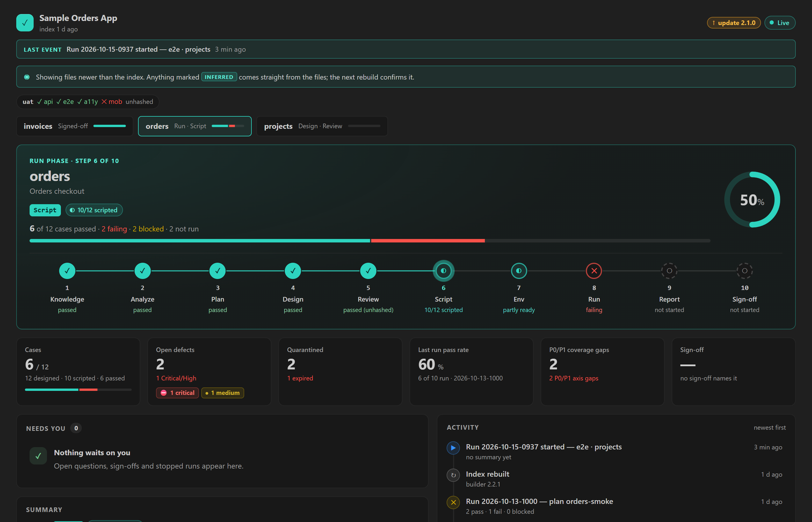Click the up-arrow icon in the update 2.1.0 badge

(714, 23)
